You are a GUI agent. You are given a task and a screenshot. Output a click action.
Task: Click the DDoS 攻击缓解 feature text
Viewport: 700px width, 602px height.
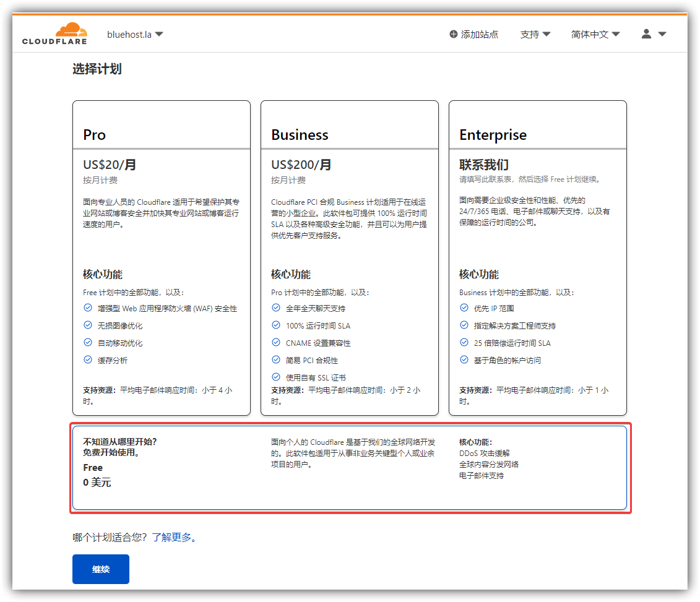(485, 454)
